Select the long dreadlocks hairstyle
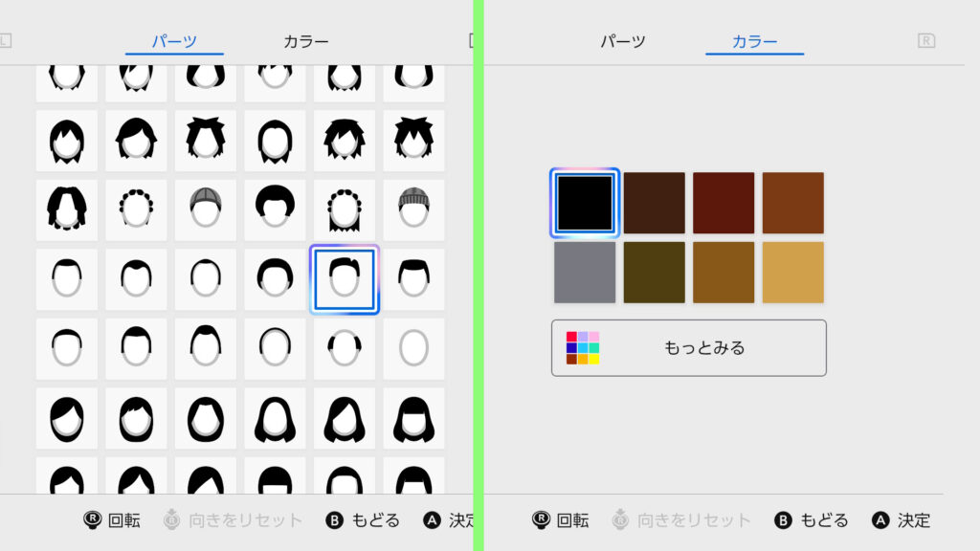This screenshot has width=980, height=551. pyautogui.click(x=67, y=210)
